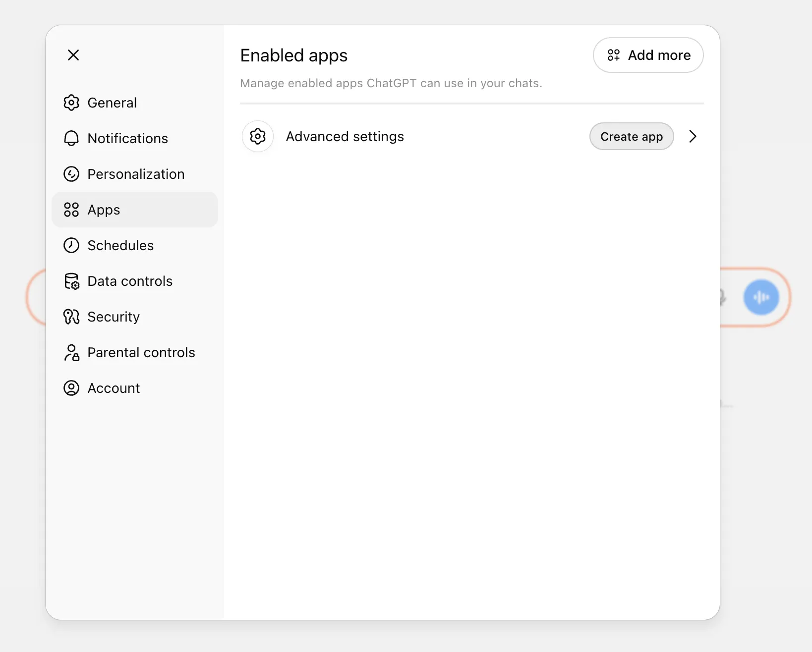Select the Apps grid icon
The width and height of the screenshot is (812, 652).
tap(71, 210)
